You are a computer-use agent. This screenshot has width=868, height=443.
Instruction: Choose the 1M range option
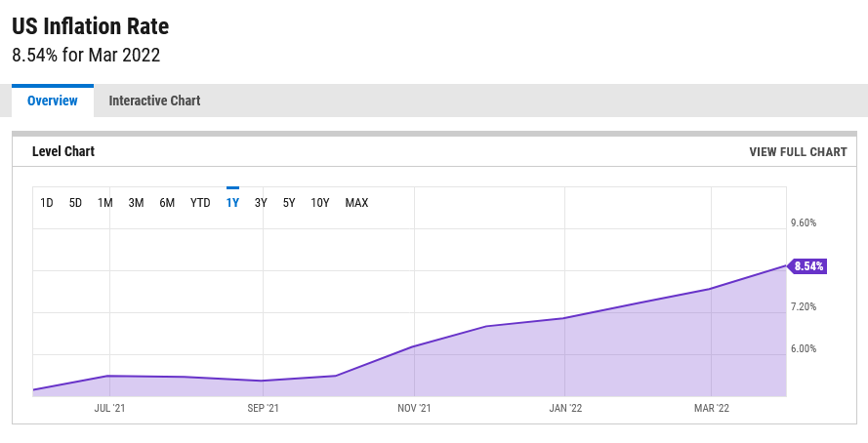point(105,203)
